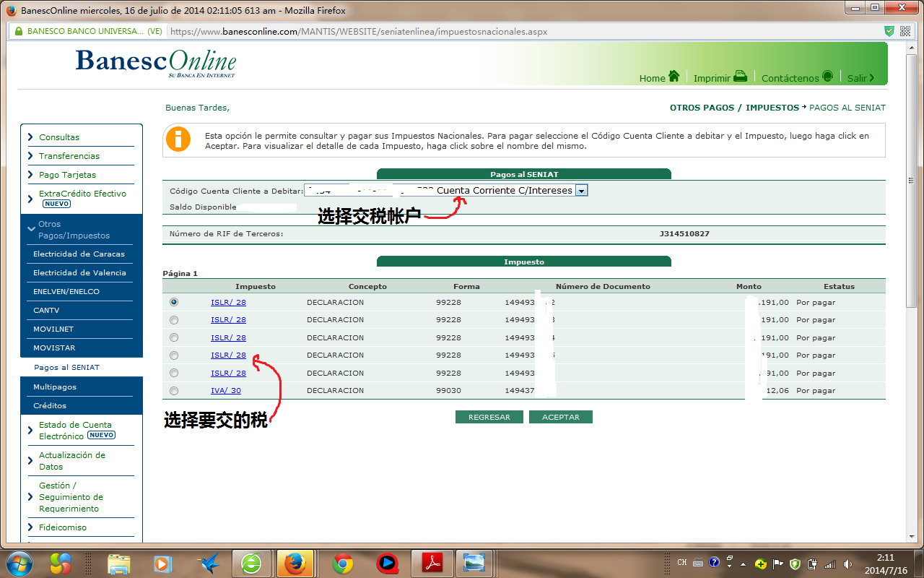Click the BanescOnline logo

[x=156, y=62]
